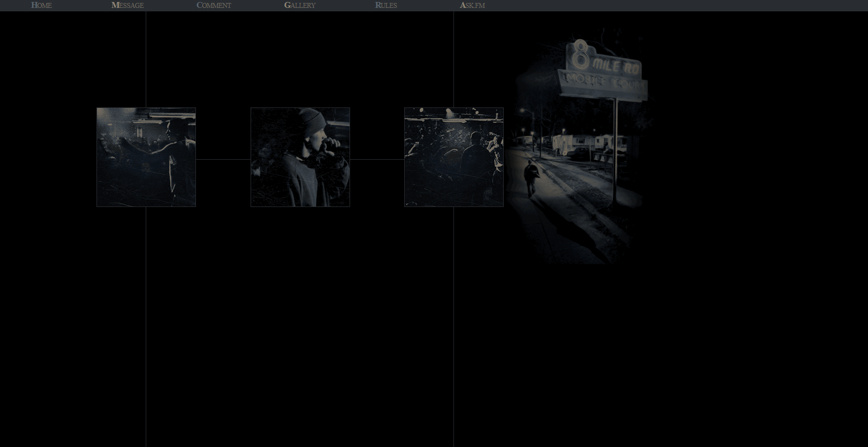
Task: Open thumbnail of hooded figure facing crowd
Action: pyautogui.click(x=146, y=157)
